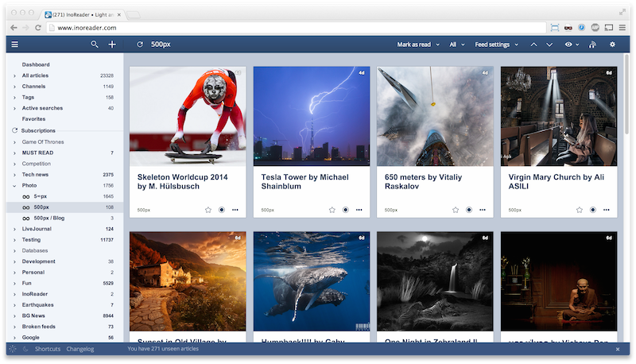Viewport: 636px width, 364px height.
Task: Open the hamburger menu in top bar
Action: tap(14, 45)
